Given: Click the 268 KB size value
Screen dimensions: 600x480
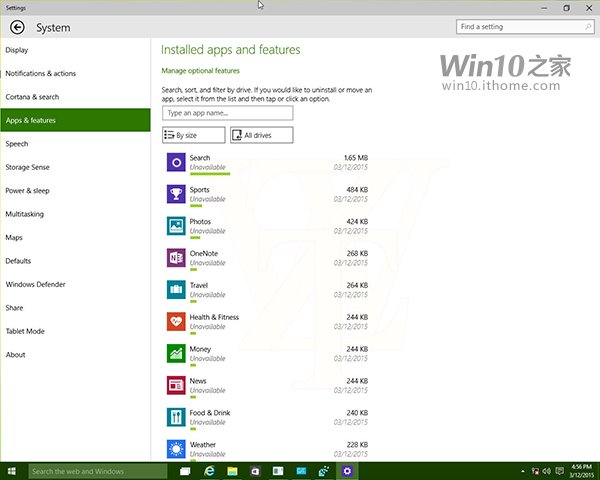Looking at the screenshot, I should (357, 253).
